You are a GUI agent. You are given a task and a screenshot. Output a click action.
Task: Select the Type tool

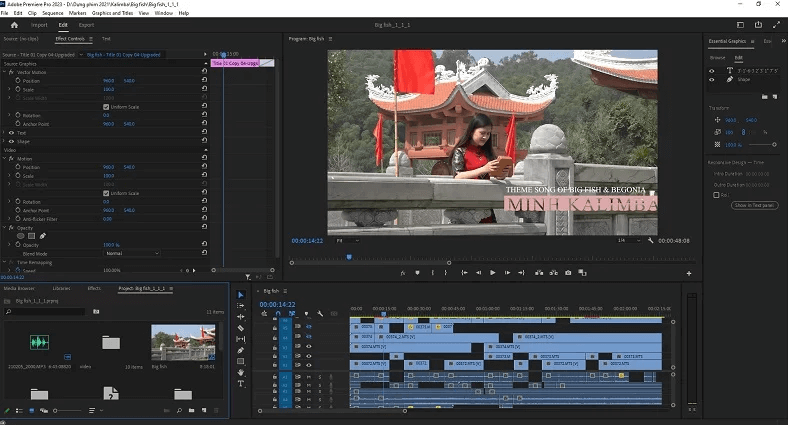pyautogui.click(x=241, y=383)
